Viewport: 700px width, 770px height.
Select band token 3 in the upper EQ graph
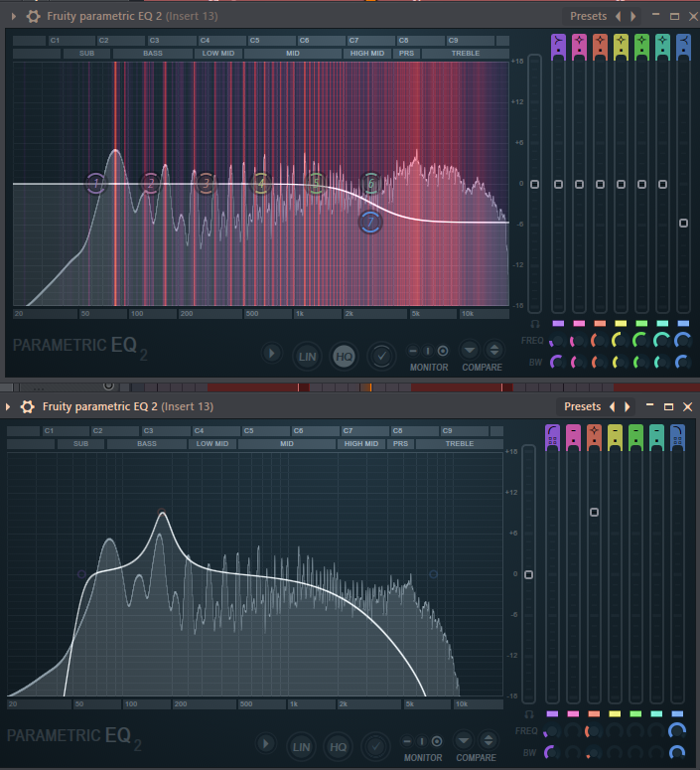(x=207, y=184)
